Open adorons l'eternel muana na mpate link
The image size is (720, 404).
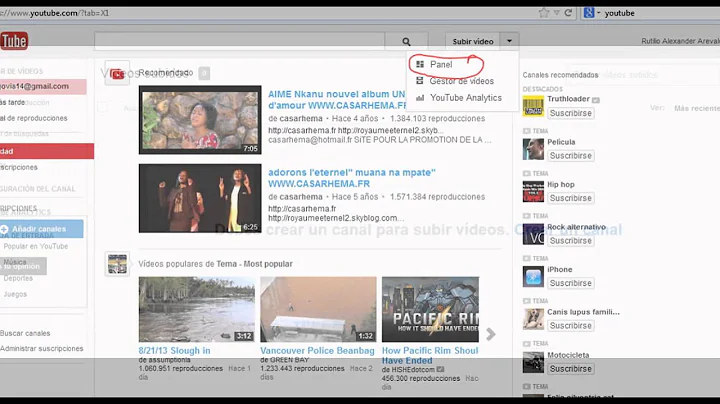[x=352, y=178]
